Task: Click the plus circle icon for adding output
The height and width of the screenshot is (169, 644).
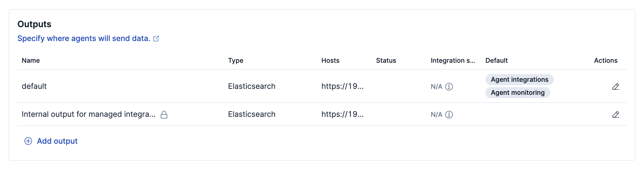Action: [28, 141]
